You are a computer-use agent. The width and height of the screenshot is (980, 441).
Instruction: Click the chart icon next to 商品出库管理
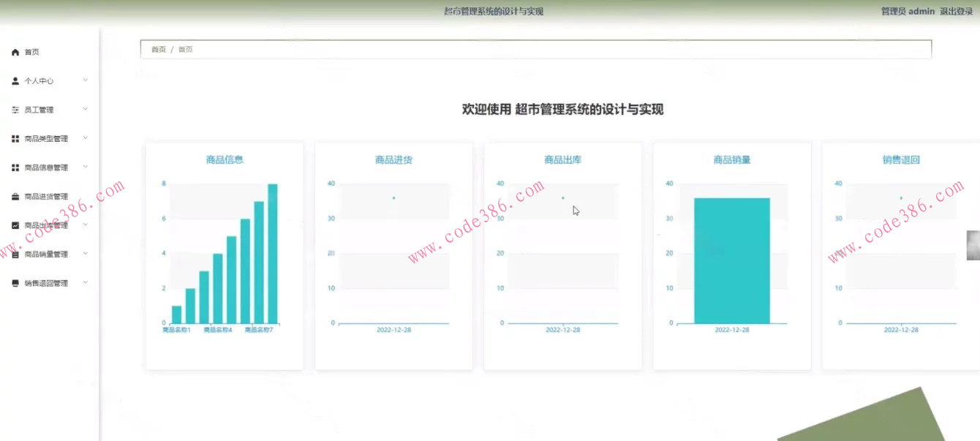tap(15, 225)
